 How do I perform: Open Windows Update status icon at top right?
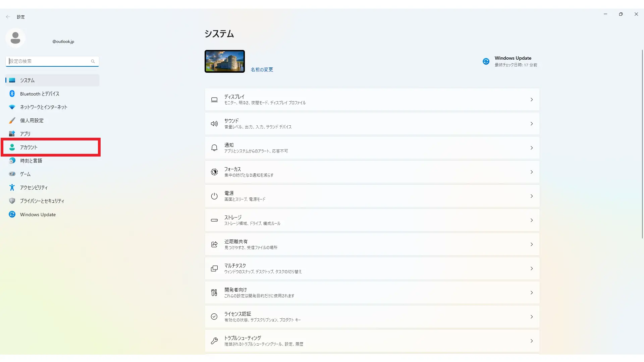pyautogui.click(x=486, y=61)
